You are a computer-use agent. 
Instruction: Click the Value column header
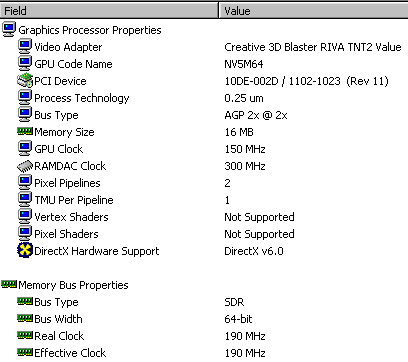point(314,11)
